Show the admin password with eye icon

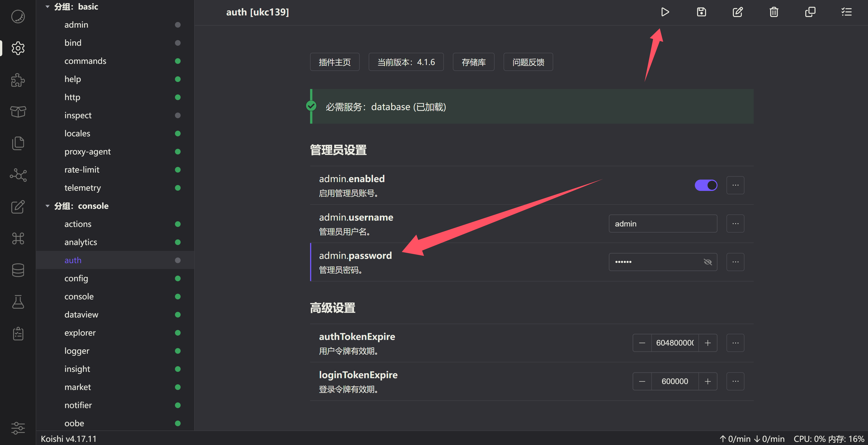(x=708, y=262)
